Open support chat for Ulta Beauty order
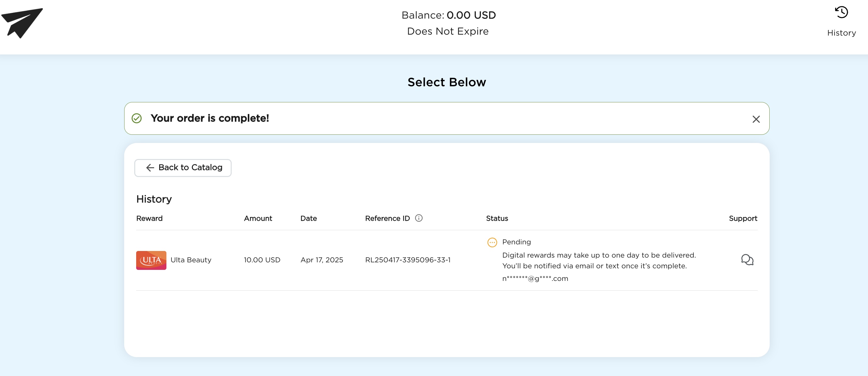The width and height of the screenshot is (868, 376). tap(747, 260)
